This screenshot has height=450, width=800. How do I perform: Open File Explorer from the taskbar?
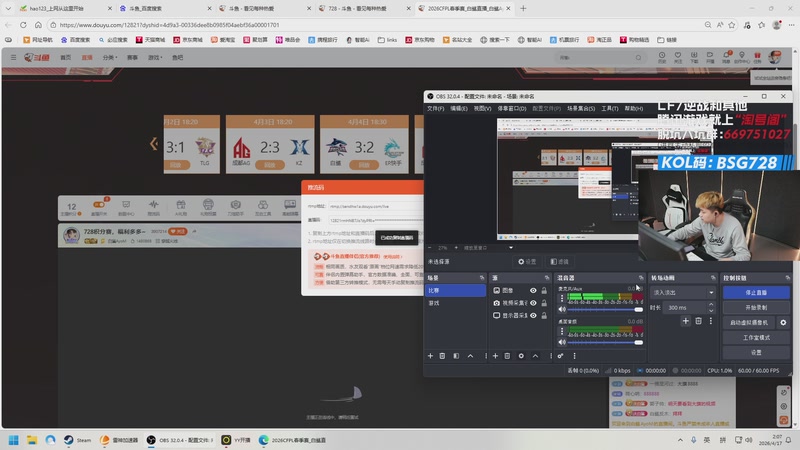[x=32, y=440]
